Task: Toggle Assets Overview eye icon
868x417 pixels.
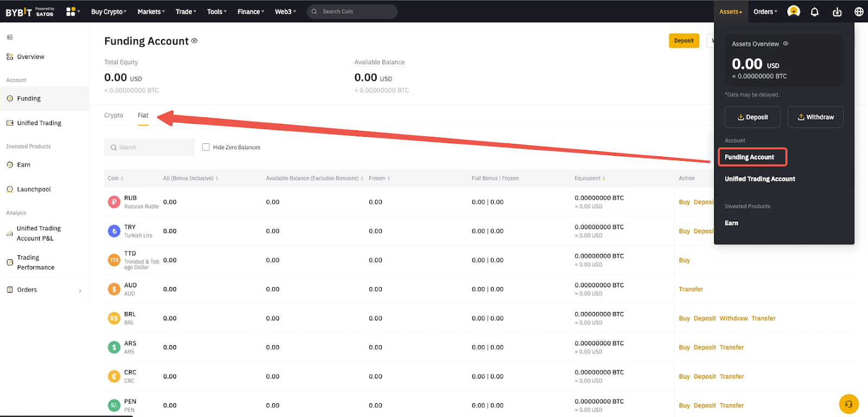Action: pyautogui.click(x=786, y=44)
